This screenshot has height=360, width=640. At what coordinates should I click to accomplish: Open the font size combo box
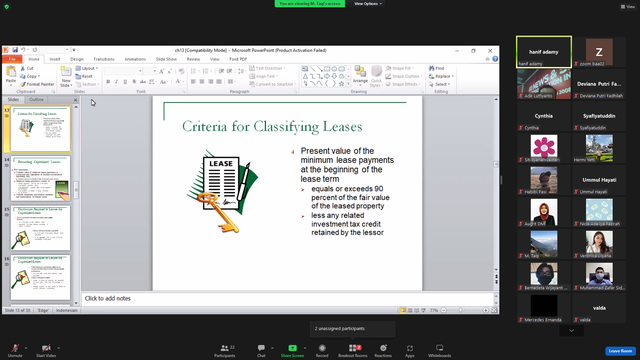click(150, 71)
